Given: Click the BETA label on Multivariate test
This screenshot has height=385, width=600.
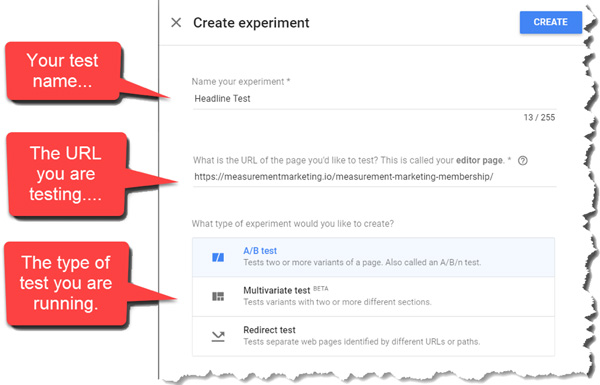Looking at the screenshot, I should 321,288.
